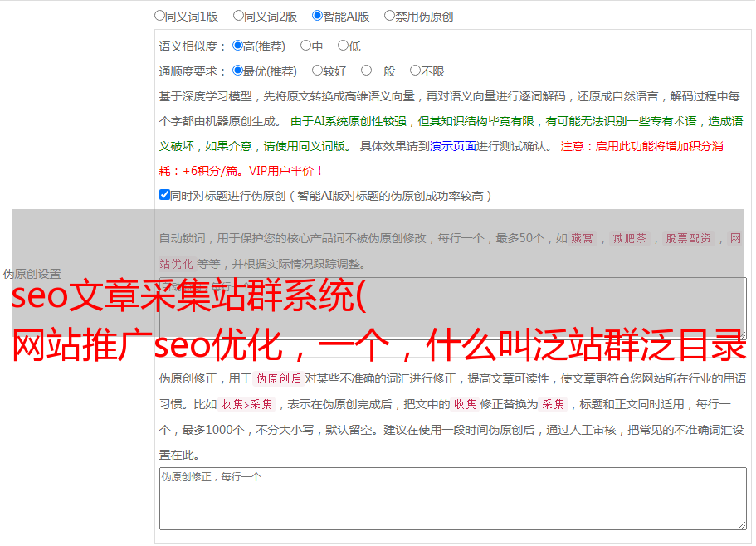This screenshot has width=756, height=546.
Task: Click the 伪原创设置 label
Action: point(32,274)
